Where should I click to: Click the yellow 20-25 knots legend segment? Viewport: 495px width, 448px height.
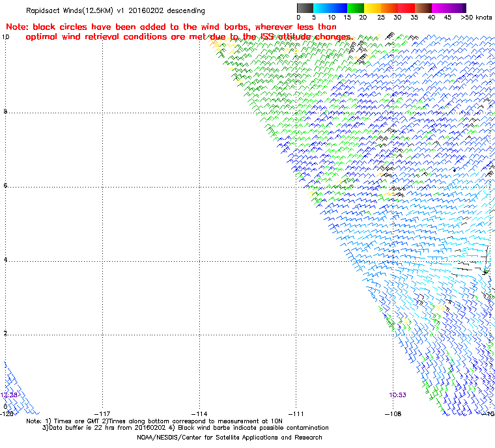[373, 8]
